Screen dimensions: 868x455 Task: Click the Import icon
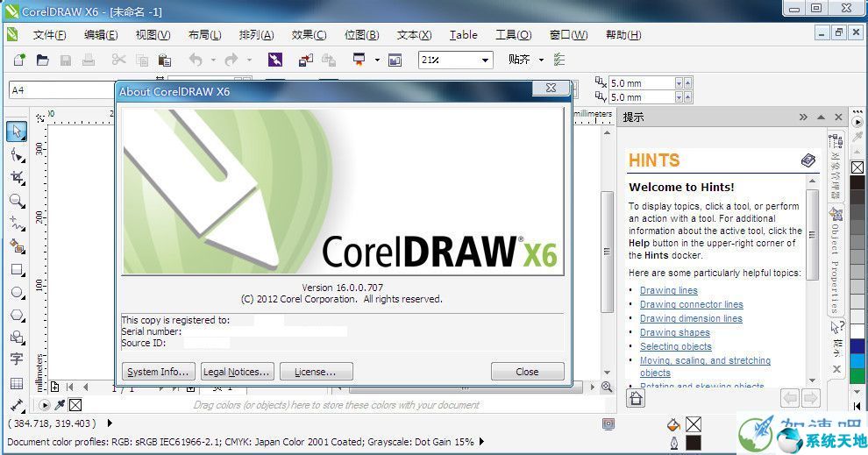[306, 60]
